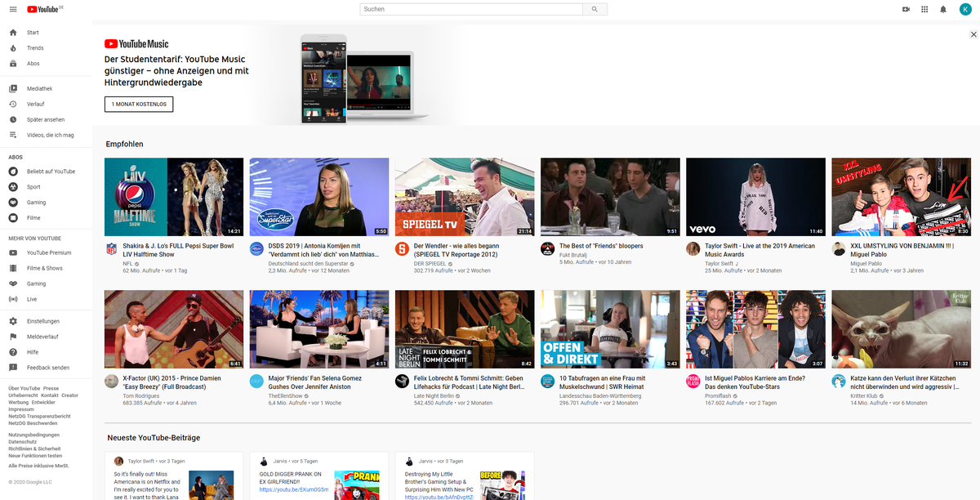
Task: Click the Einstellungen gear icon
Action: (x=13, y=321)
